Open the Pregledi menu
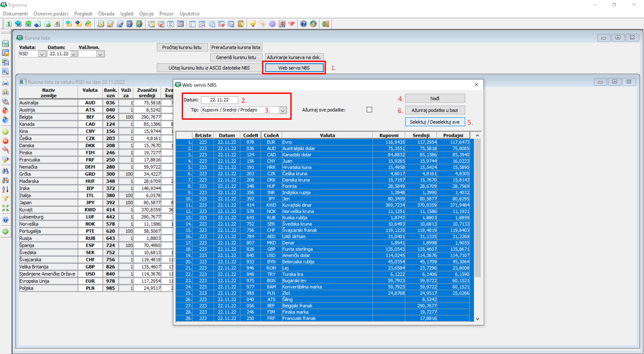This screenshot has height=354, width=644. click(83, 14)
